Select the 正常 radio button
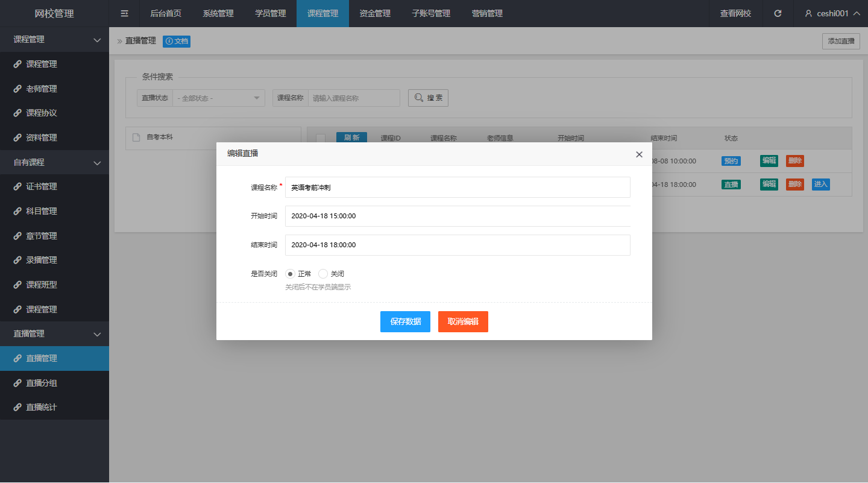868x483 pixels. point(290,274)
